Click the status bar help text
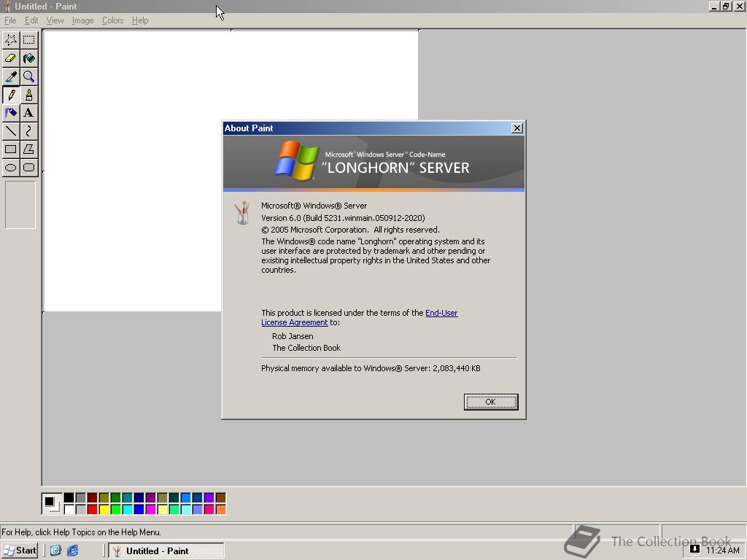747x560 pixels. pos(82,532)
